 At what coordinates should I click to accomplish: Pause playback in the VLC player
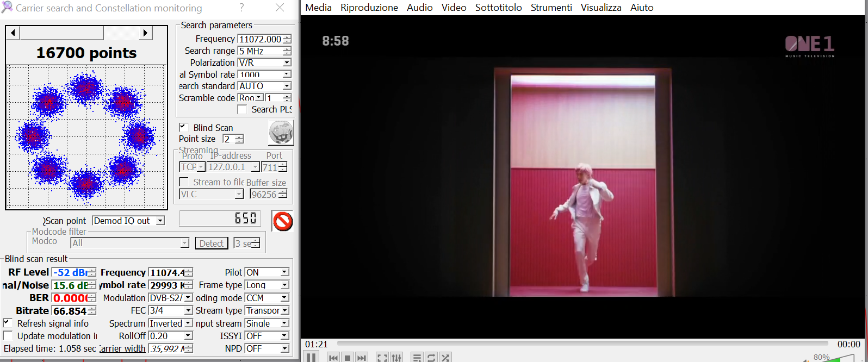point(311,357)
